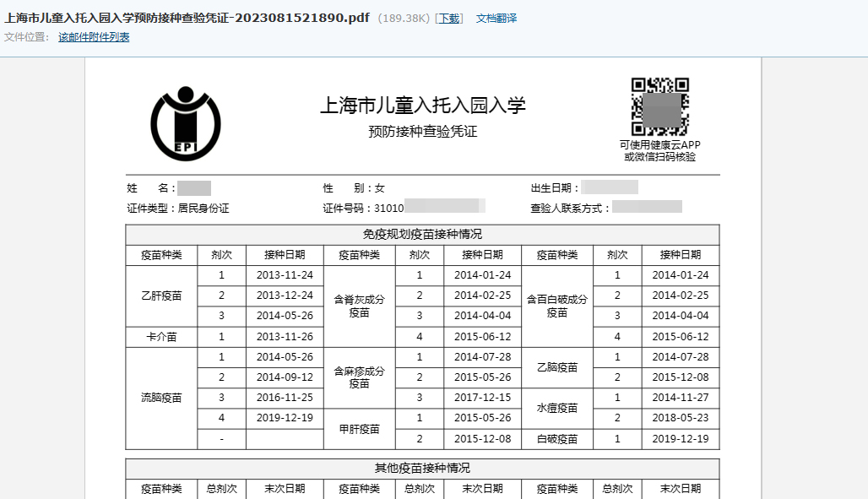Click the 流脑疫苗 vaccine cell
This screenshot has height=499, width=868.
(161, 398)
